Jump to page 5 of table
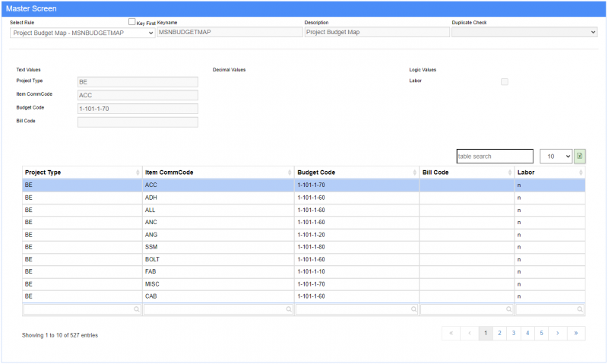 pyautogui.click(x=542, y=333)
